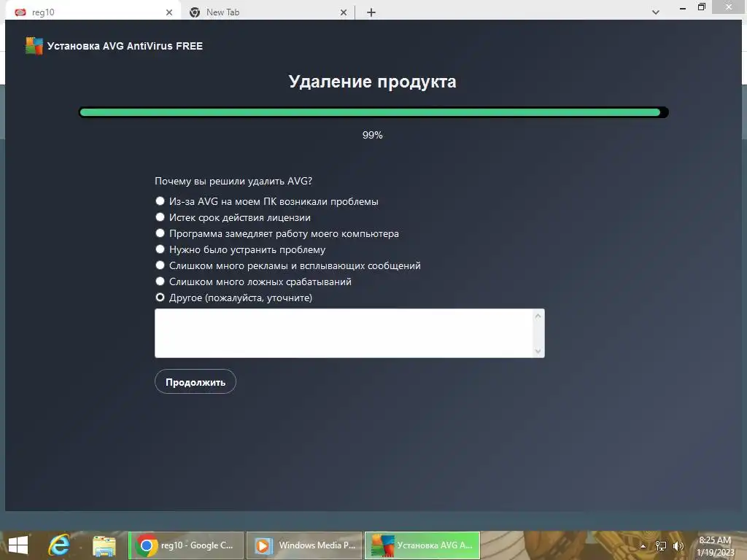This screenshot has width=747, height=560.
Task: Switch to Windows Media Player taskbar item
Action: point(304,545)
